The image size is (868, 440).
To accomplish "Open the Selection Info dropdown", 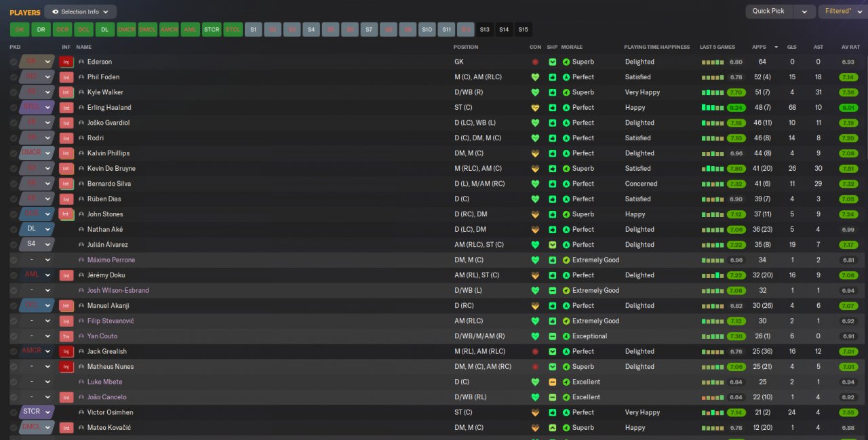I will (80, 12).
